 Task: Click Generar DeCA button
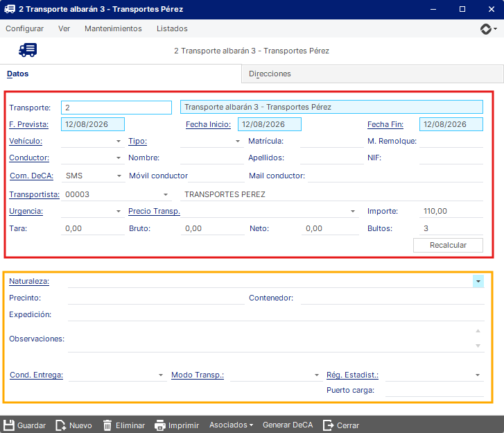click(288, 425)
